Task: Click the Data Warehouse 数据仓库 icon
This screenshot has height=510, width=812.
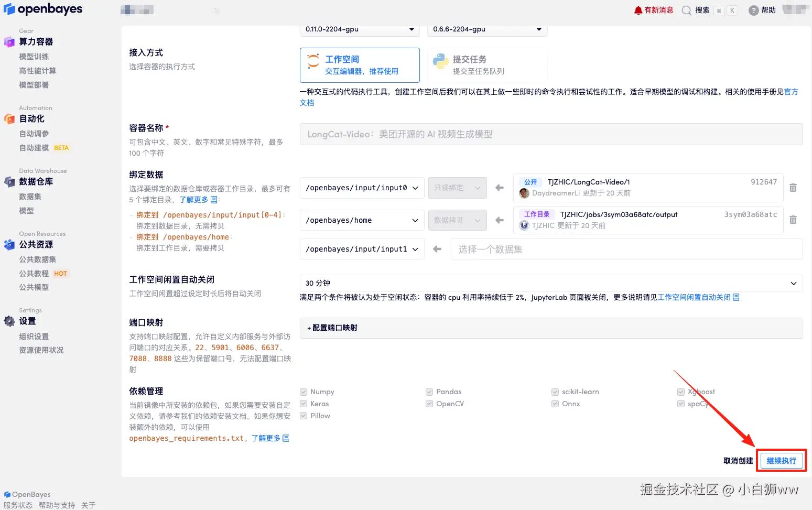Action: point(9,182)
